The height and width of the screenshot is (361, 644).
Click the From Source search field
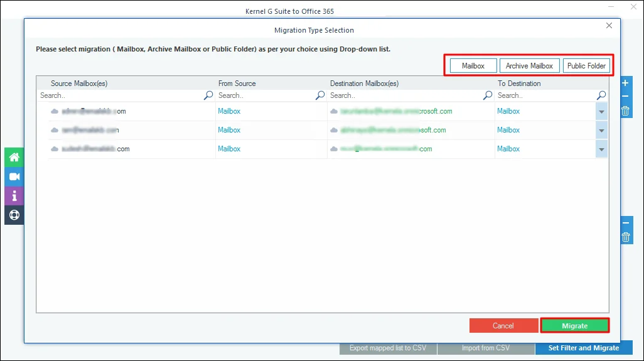[x=266, y=95]
